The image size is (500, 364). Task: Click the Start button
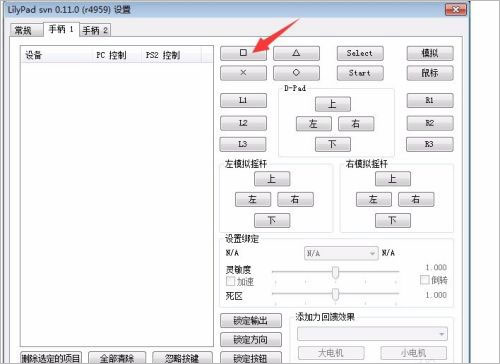[360, 73]
